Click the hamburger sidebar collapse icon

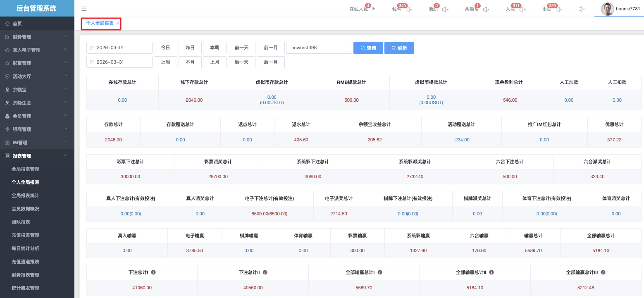point(84,9)
